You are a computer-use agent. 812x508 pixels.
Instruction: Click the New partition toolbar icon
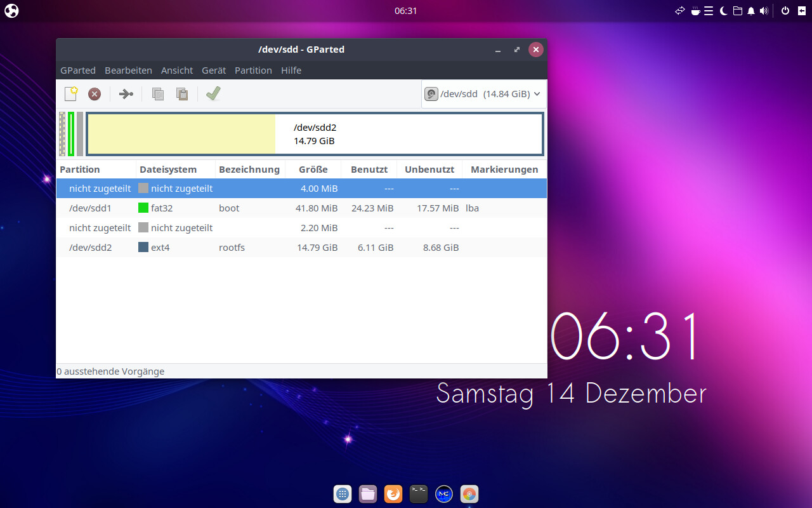(x=71, y=94)
